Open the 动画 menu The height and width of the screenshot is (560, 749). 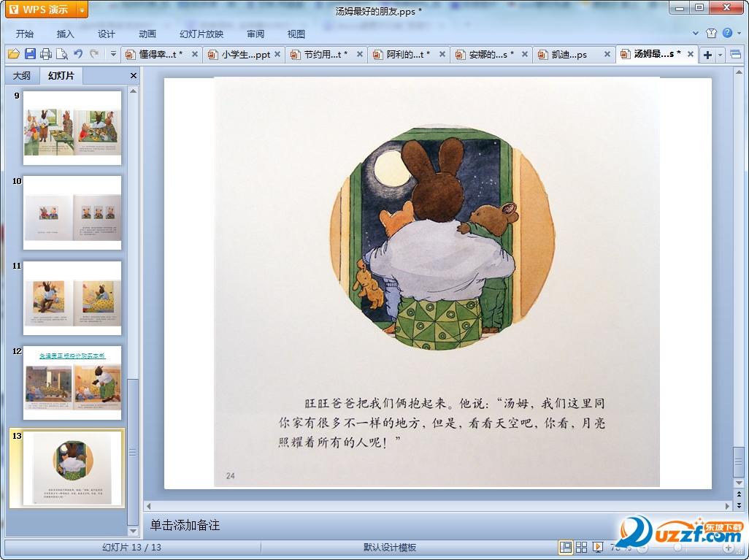point(147,34)
